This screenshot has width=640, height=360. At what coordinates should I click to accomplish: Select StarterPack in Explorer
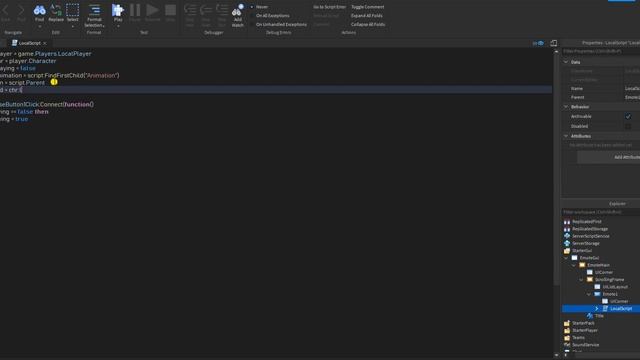pos(583,323)
